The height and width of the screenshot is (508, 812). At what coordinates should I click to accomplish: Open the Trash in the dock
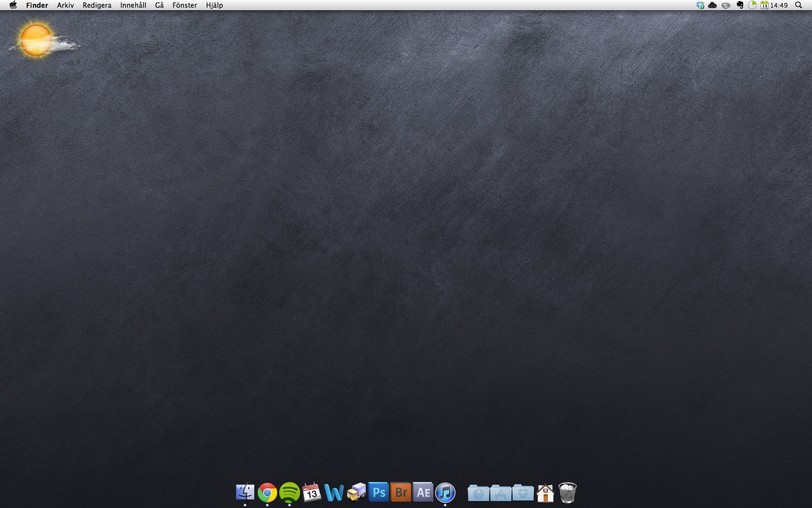567,493
